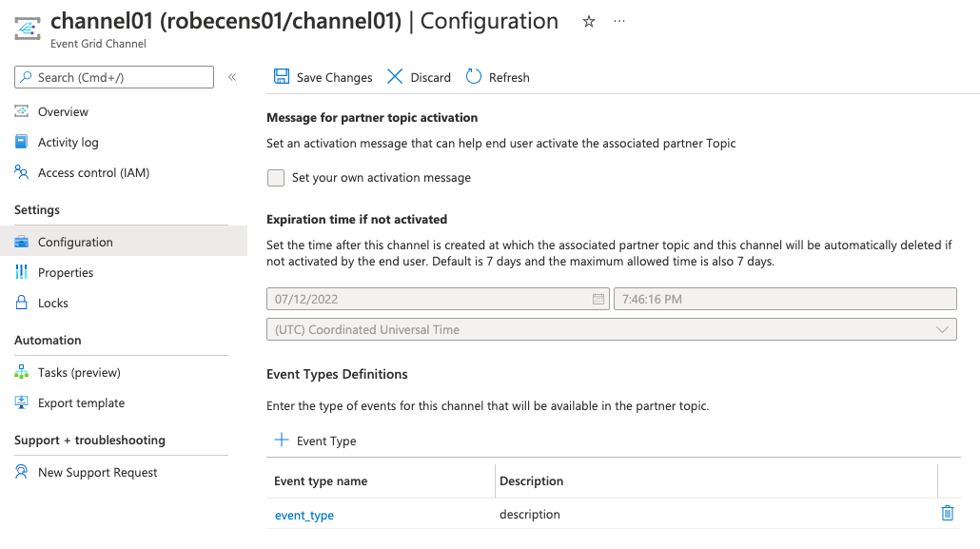Star this resource as a favorite
This screenshot has height=549, width=980.
pyautogui.click(x=588, y=21)
